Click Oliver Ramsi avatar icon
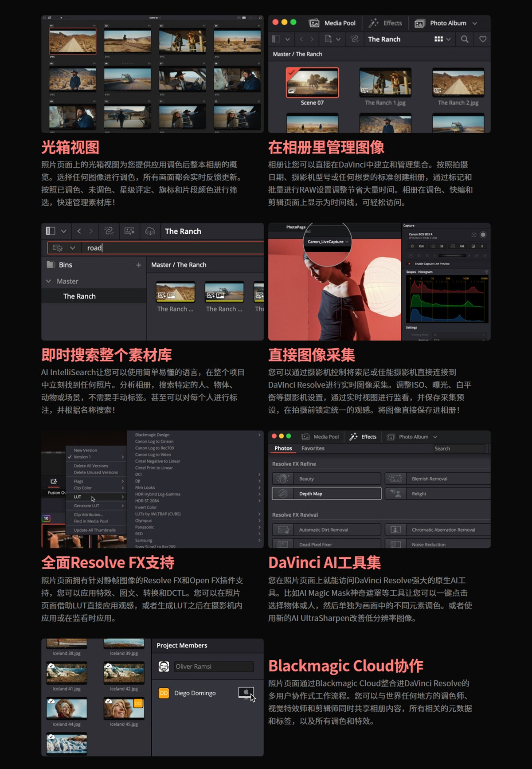532x769 pixels. (164, 666)
